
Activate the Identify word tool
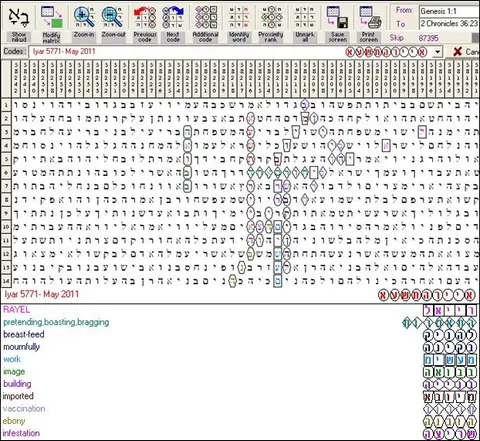click(239, 17)
